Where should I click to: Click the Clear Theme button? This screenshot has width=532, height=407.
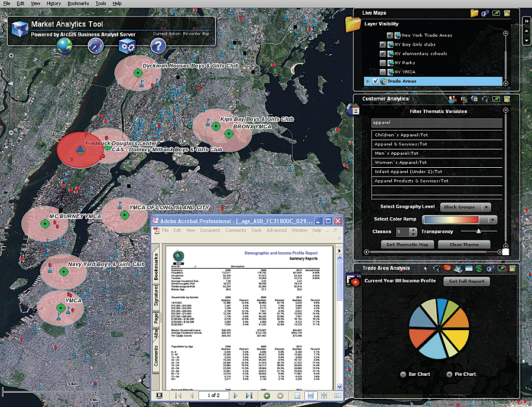[464, 245]
